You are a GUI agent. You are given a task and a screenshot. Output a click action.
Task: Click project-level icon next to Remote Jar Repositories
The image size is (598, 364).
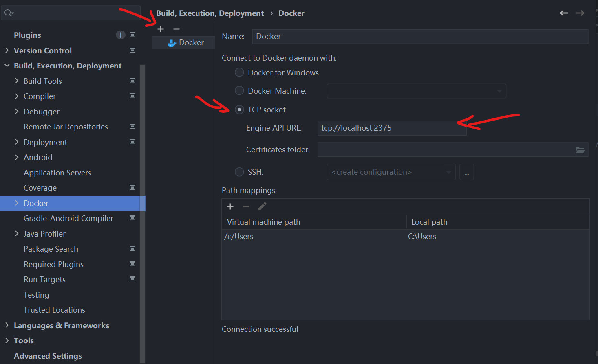tap(132, 126)
